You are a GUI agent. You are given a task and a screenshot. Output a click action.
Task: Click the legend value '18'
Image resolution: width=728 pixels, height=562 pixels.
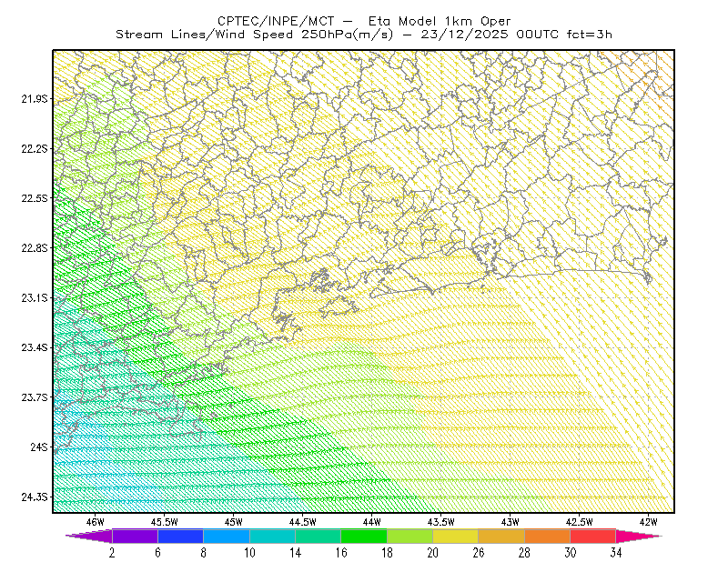coord(387,553)
